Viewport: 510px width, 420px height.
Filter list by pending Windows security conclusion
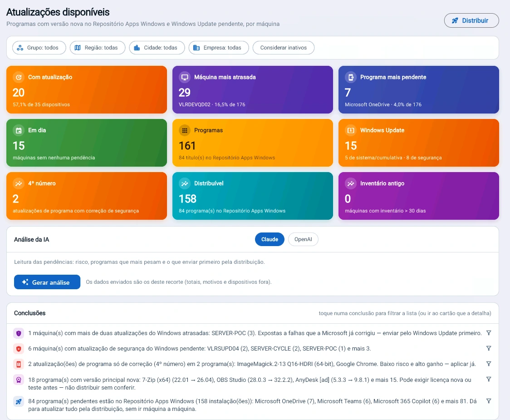489,348
